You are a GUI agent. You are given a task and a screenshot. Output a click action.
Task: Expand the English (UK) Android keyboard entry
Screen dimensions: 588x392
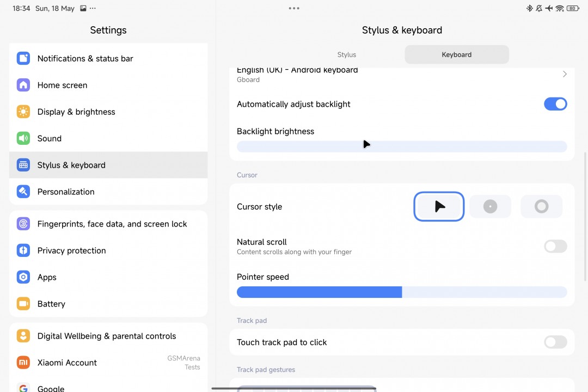[565, 74]
